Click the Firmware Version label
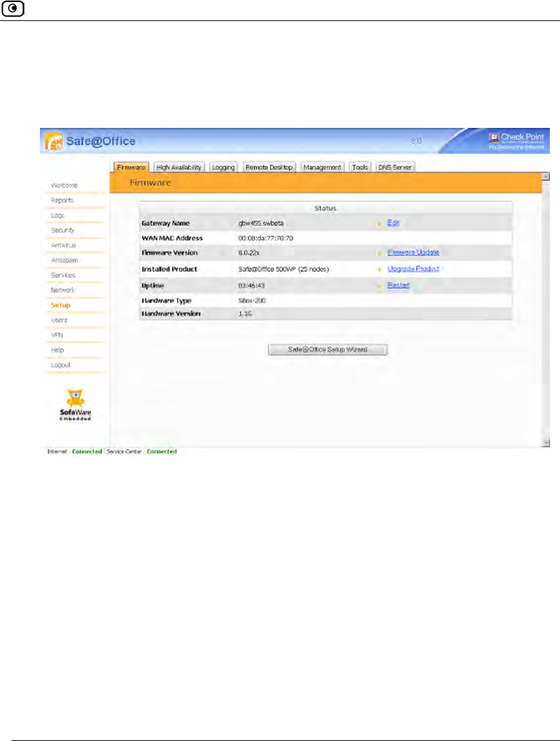The image size is (560, 741). tap(170, 253)
